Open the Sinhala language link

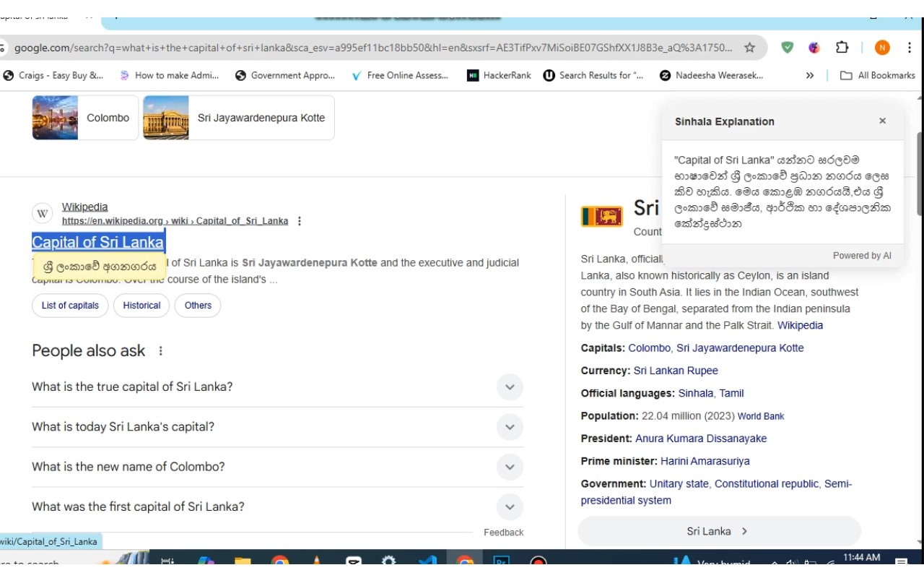[695, 393]
